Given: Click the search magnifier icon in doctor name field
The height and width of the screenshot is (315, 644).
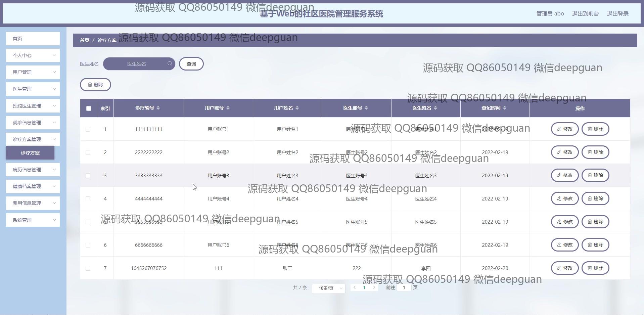Looking at the screenshot, I should (x=170, y=63).
